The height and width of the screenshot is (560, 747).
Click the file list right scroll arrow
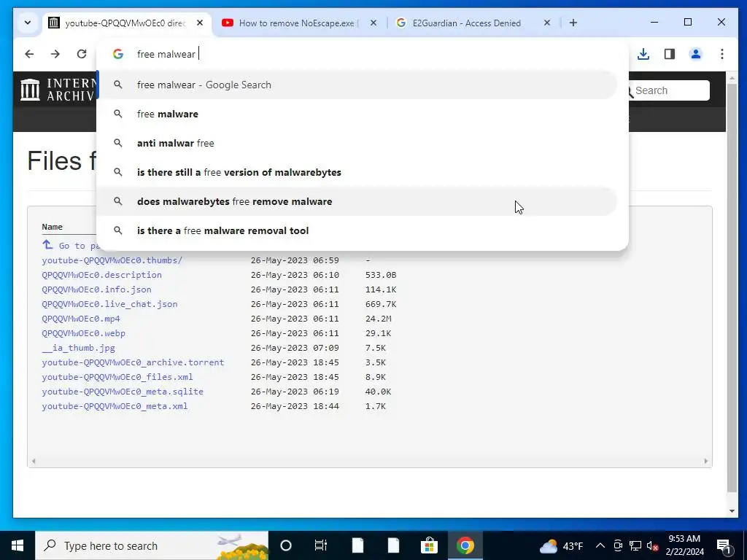(x=706, y=461)
